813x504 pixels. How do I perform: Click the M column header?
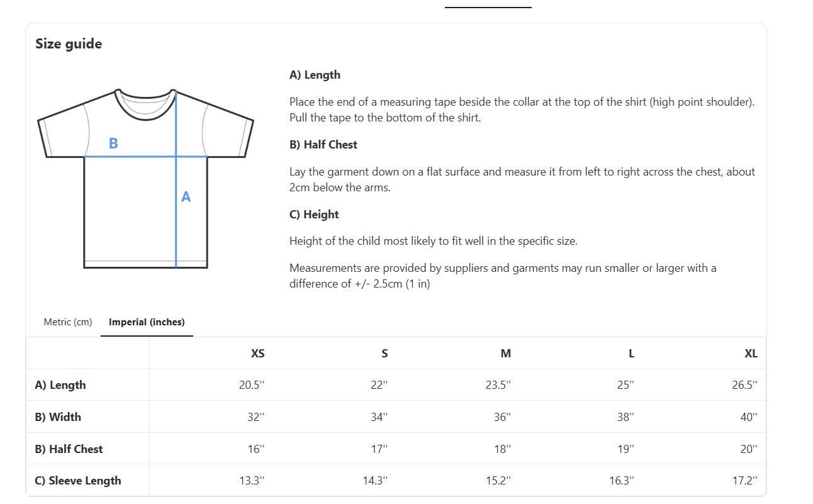pos(505,354)
